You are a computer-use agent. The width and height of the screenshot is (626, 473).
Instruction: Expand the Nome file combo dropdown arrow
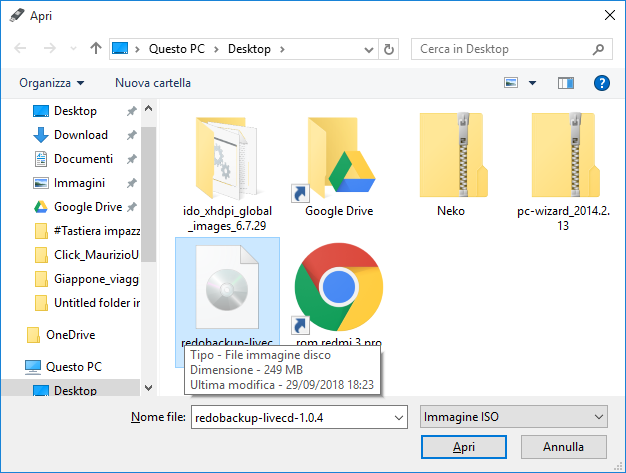tap(398, 418)
